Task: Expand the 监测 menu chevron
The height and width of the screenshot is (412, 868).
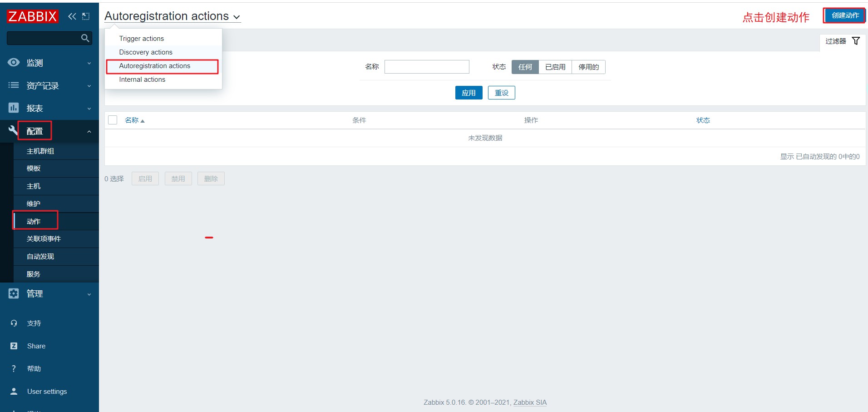Action: tap(89, 63)
